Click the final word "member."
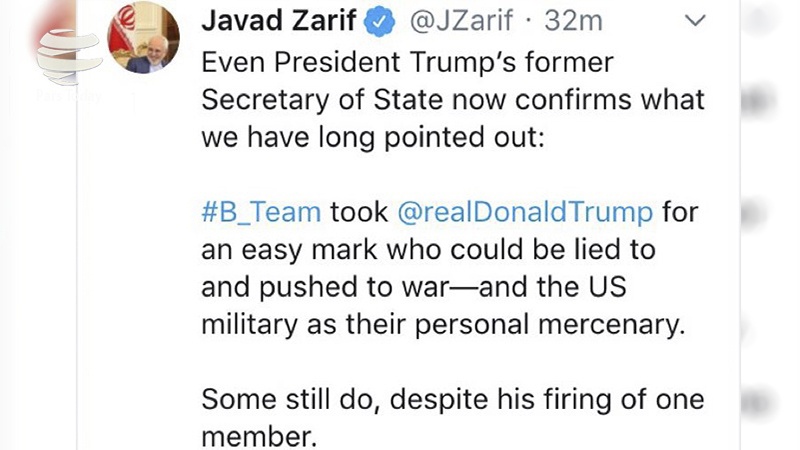The image size is (800, 450). point(255,435)
